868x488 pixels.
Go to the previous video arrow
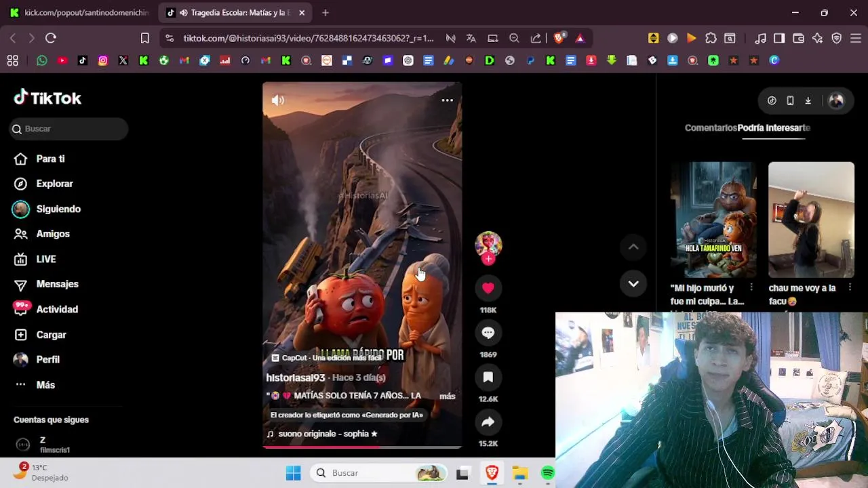point(633,247)
